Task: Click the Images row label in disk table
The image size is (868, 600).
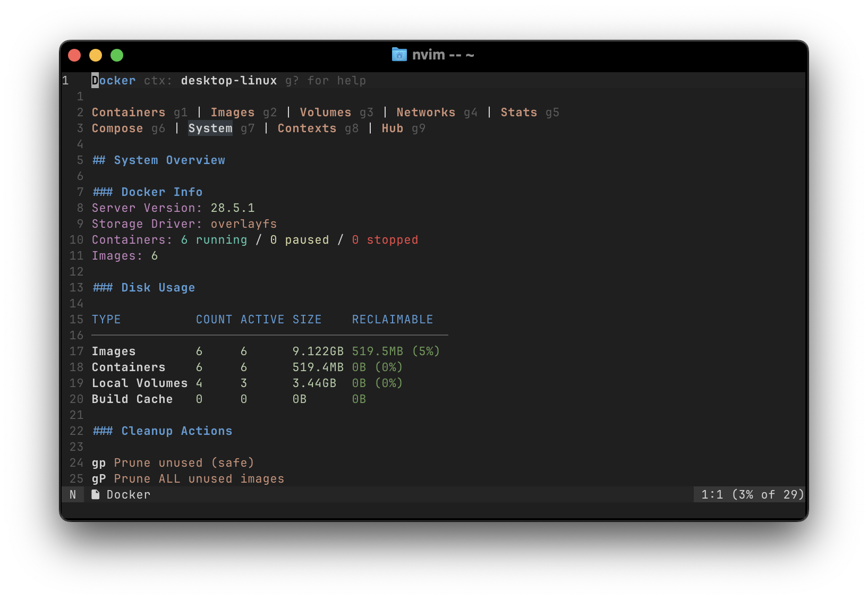Action: click(x=114, y=352)
